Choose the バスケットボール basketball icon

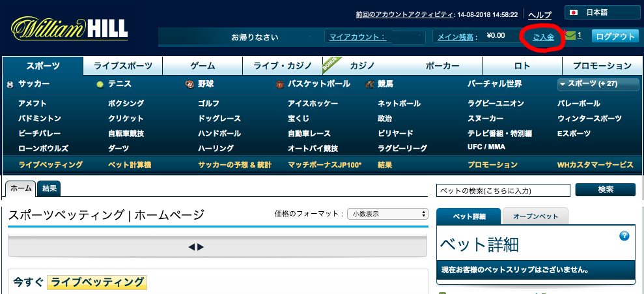point(279,84)
